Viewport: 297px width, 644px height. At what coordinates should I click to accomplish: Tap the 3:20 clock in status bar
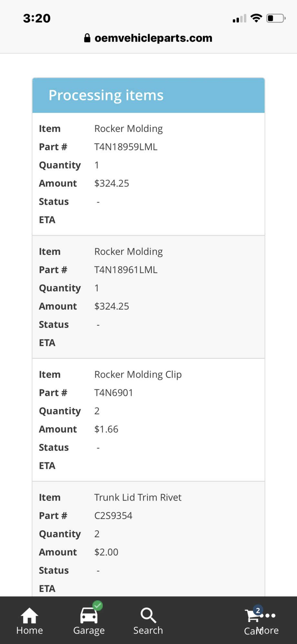37,18
